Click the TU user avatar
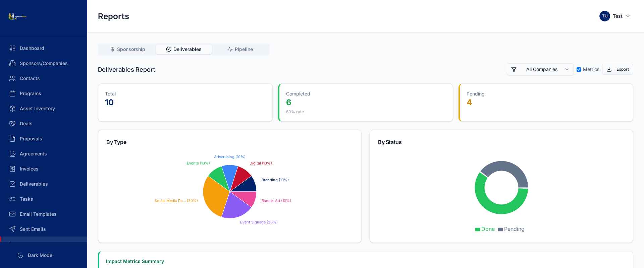The height and width of the screenshot is (268, 644). click(x=605, y=16)
